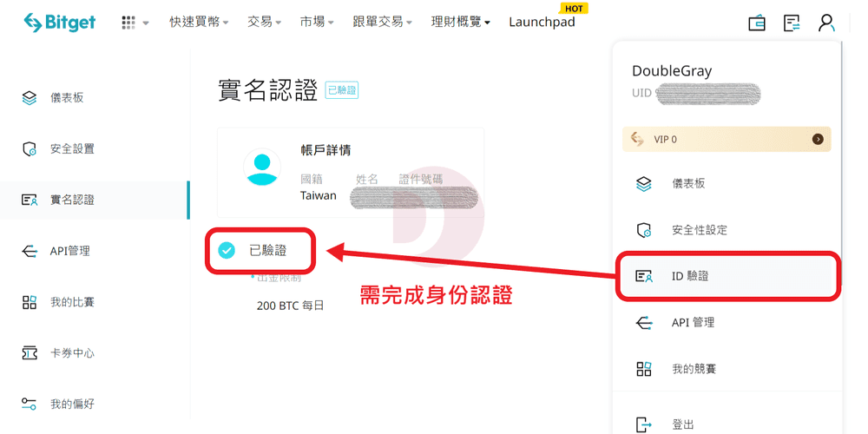
Task: Click the 登出 logout icon
Action: coord(644,424)
